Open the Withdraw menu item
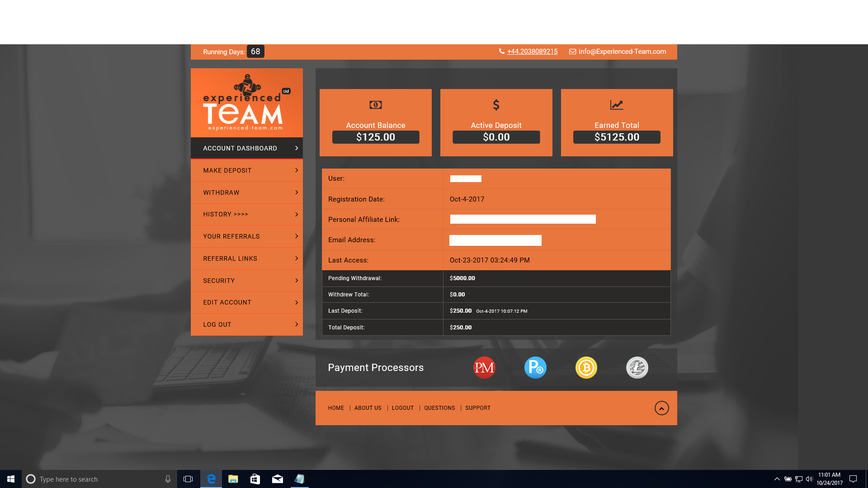868x488 pixels. (222, 192)
